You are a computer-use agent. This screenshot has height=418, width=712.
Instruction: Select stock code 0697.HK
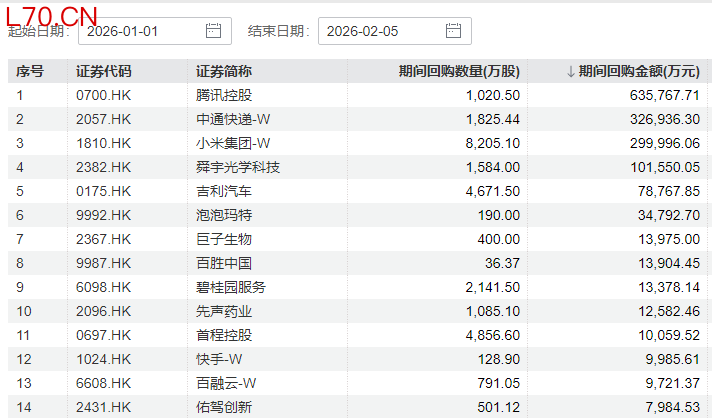click(x=104, y=335)
